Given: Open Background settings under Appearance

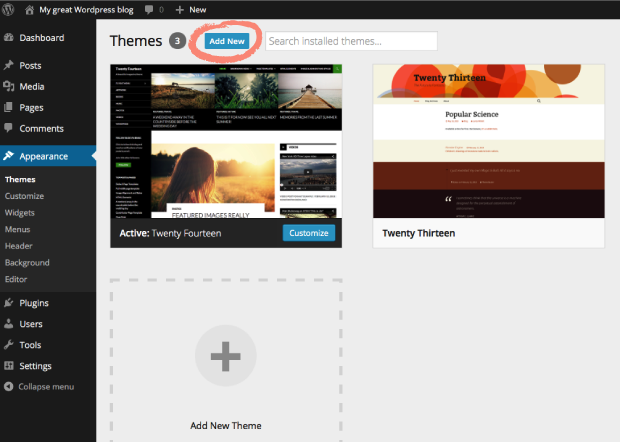Looking at the screenshot, I should (27, 263).
